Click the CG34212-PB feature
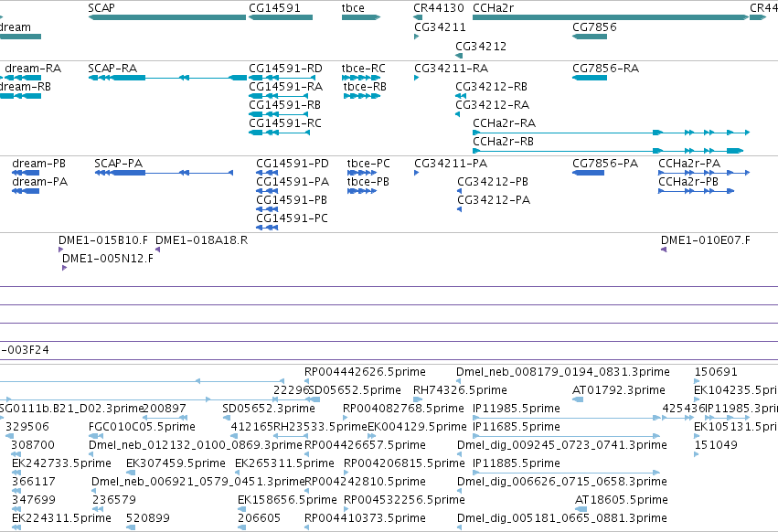Image resolution: width=778 pixels, height=532 pixels. tap(460, 191)
